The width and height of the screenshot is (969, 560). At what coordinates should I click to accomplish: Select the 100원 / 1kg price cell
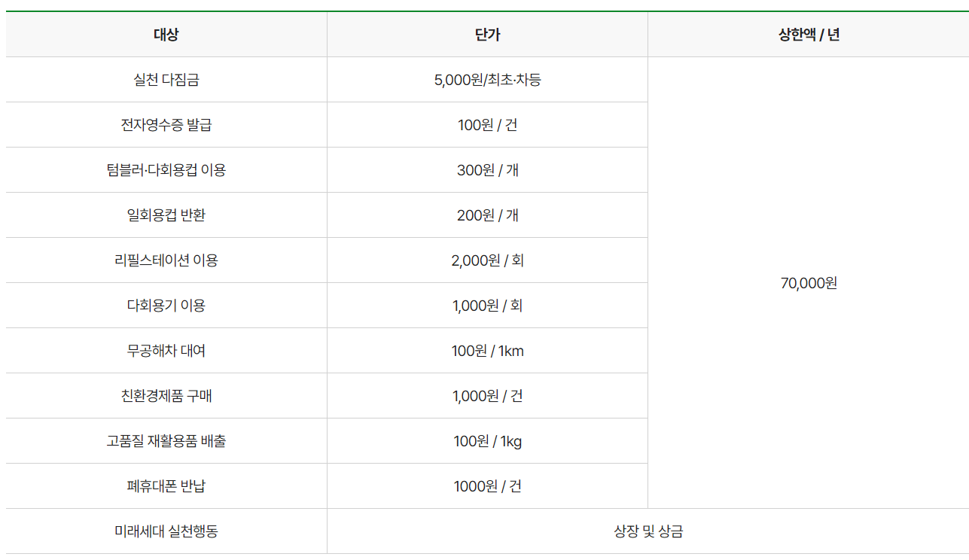pyautogui.click(x=487, y=441)
